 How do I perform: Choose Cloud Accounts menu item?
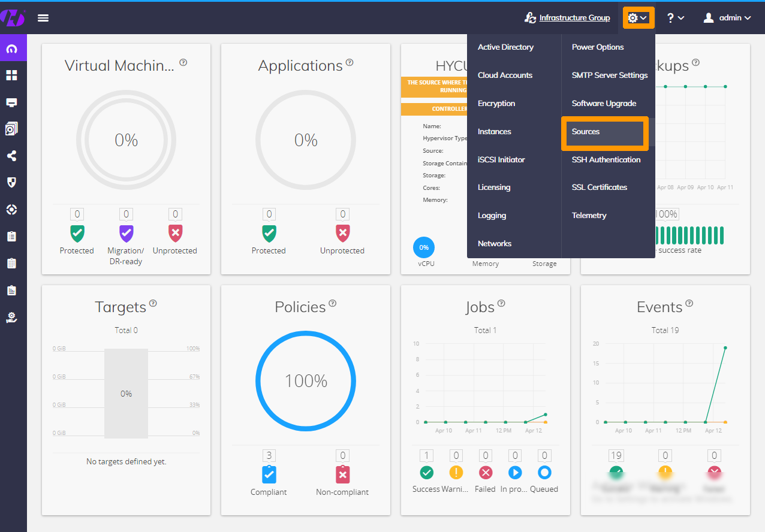coord(505,75)
